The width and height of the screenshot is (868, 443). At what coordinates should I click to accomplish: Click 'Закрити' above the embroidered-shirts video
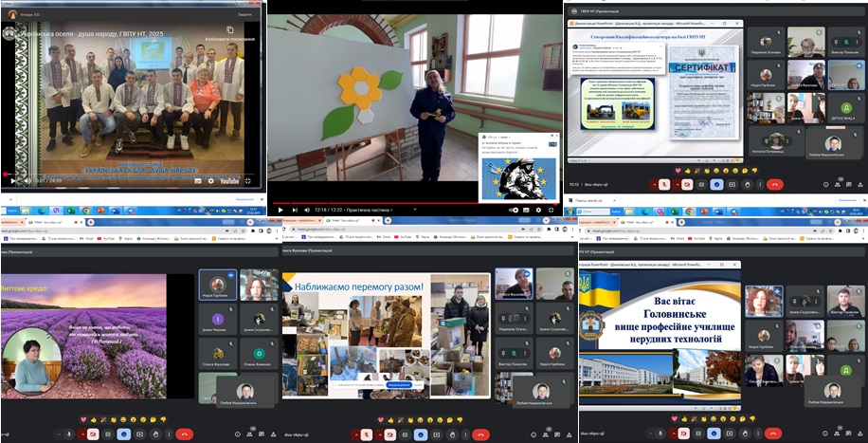244,15
